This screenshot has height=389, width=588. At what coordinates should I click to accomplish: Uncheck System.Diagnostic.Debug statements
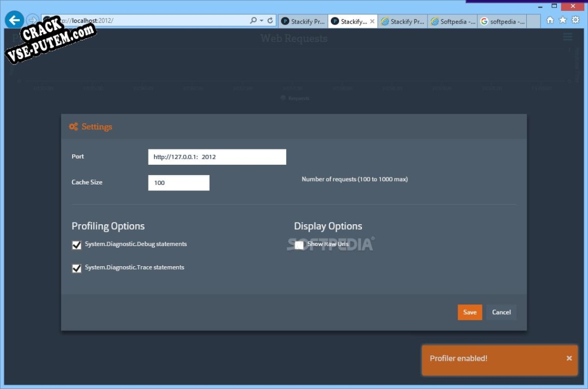[77, 245]
